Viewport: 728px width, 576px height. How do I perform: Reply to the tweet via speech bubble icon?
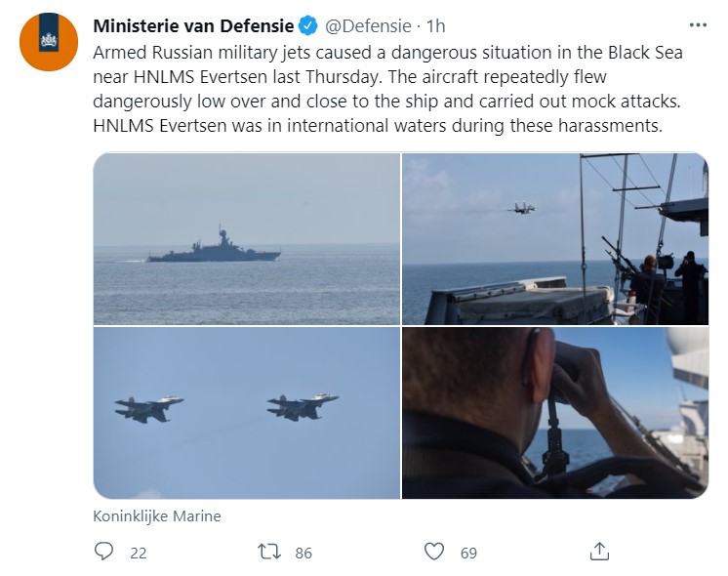tap(104, 553)
